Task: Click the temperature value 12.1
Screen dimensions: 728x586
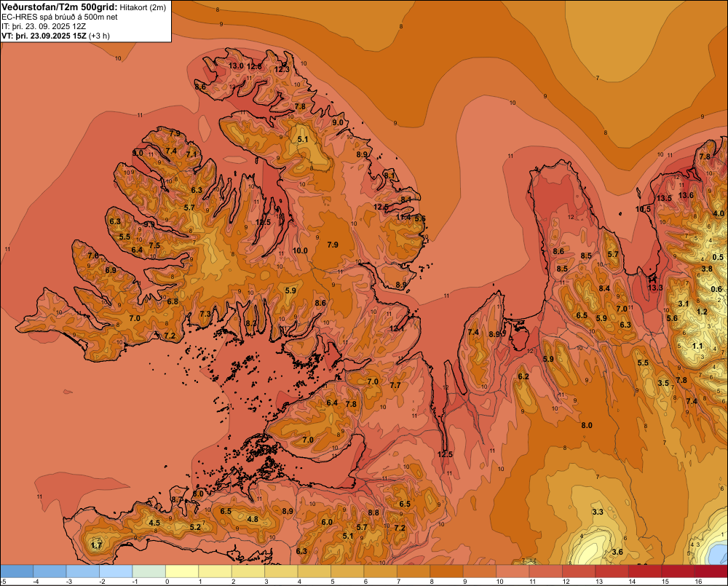Action: coord(397,328)
